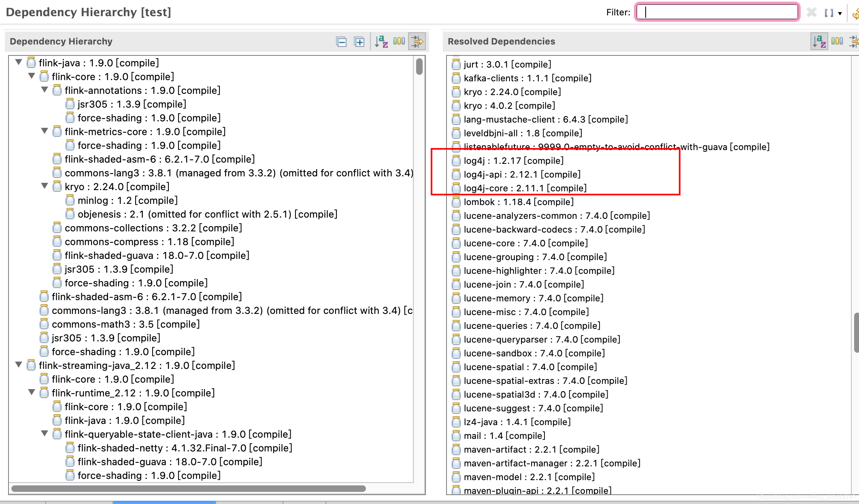859x504 pixels.
Task: Click the jar icon beside kafka-clients
Action: (456, 78)
